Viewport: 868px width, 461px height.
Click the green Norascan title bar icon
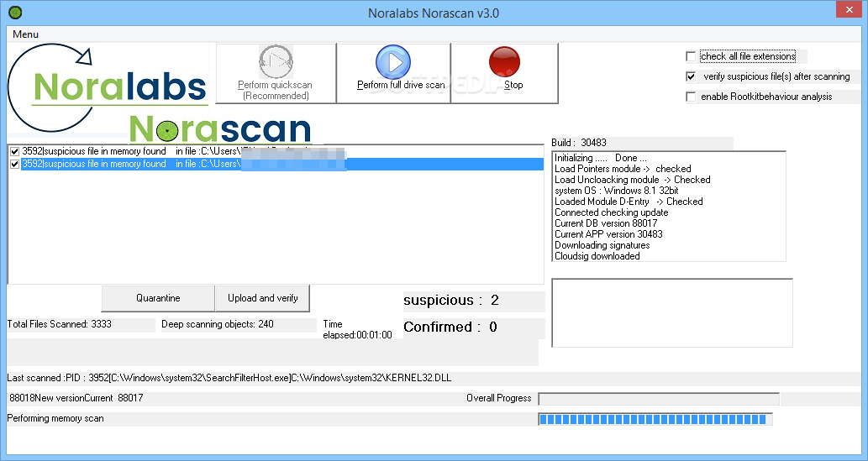(15, 12)
